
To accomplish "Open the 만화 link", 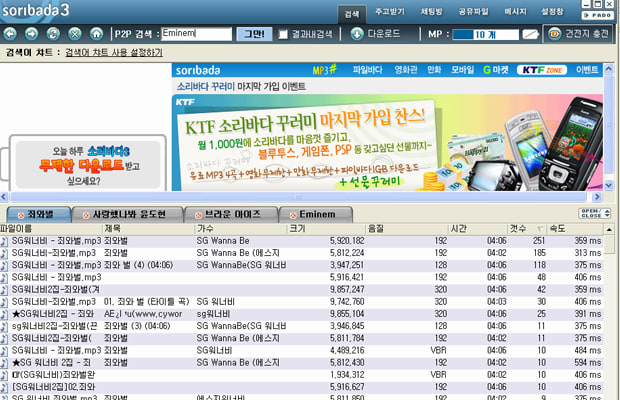I will click(434, 70).
